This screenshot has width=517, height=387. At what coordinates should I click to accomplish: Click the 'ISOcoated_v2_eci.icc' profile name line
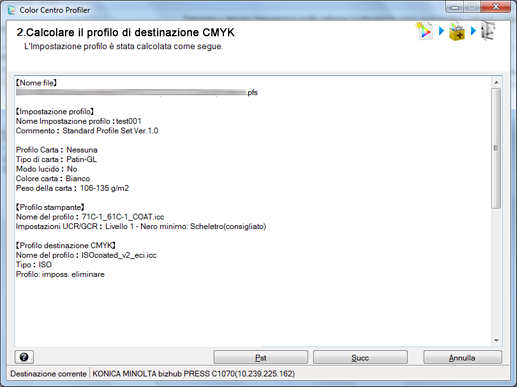pyautogui.click(x=86, y=255)
